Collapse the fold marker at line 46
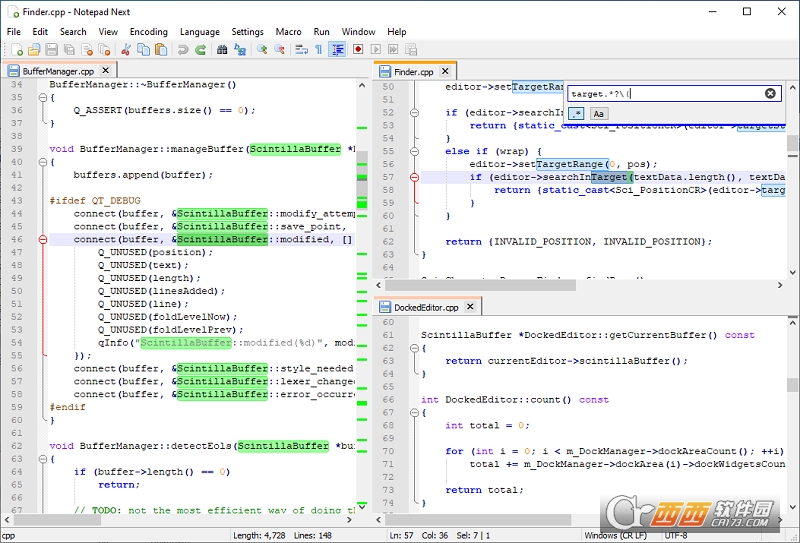 (x=42, y=240)
